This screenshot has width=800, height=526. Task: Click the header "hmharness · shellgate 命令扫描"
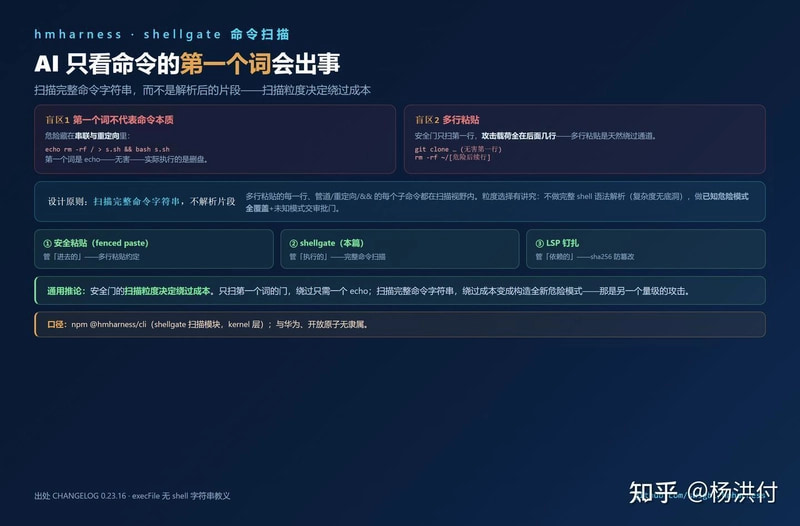162,34
